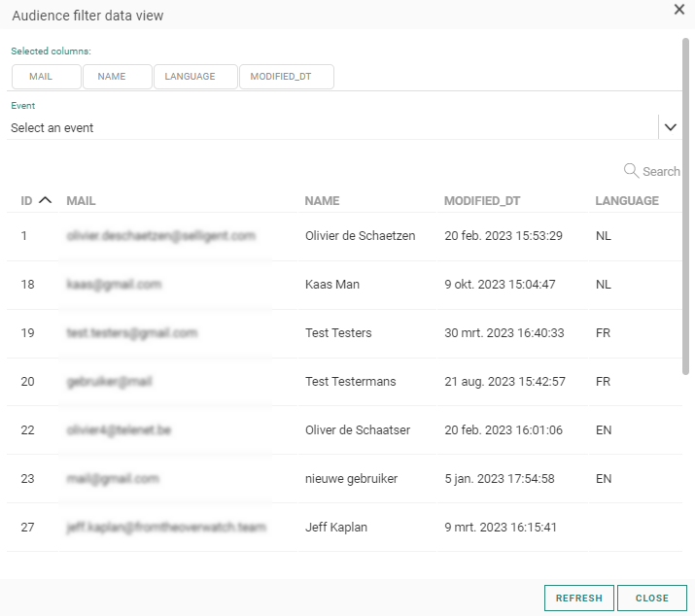Select the NAME column chip
This screenshot has width=695, height=616.
[x=118, y=77]
